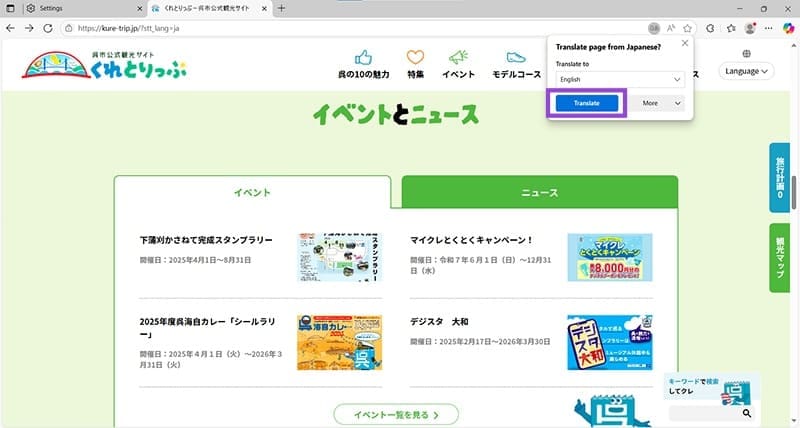
Task: Open the Favorites list toolbar icon
Action: 730,28
